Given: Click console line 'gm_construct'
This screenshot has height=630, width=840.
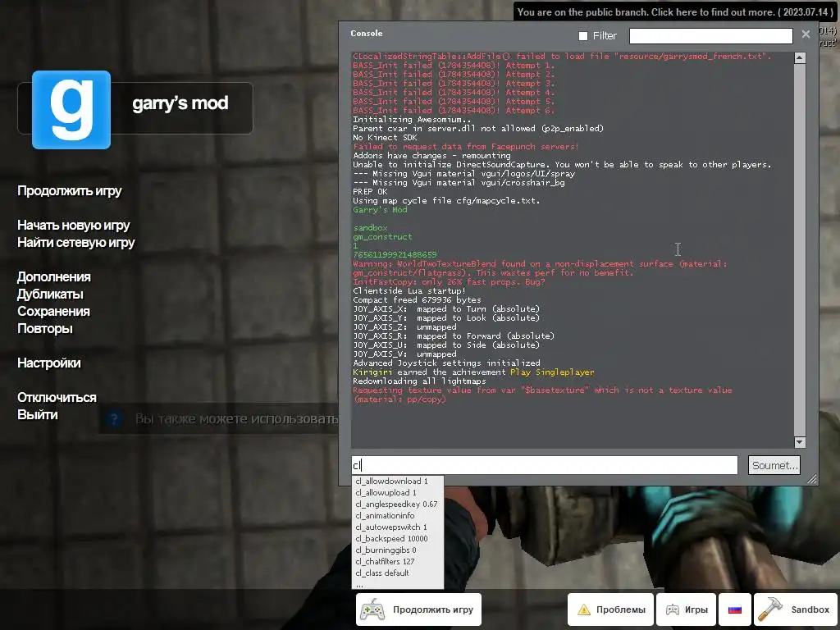Looking at the screenshot, I should click(382, 237).
